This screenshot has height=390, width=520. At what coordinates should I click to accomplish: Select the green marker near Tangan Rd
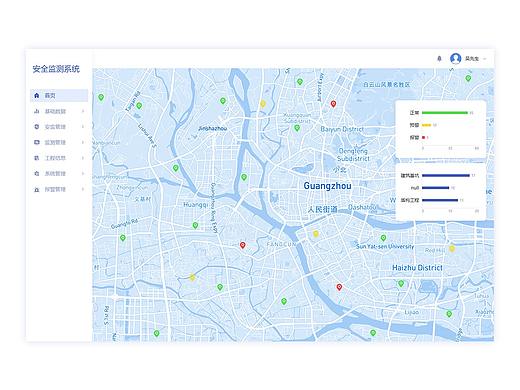(x=139, y=106)
